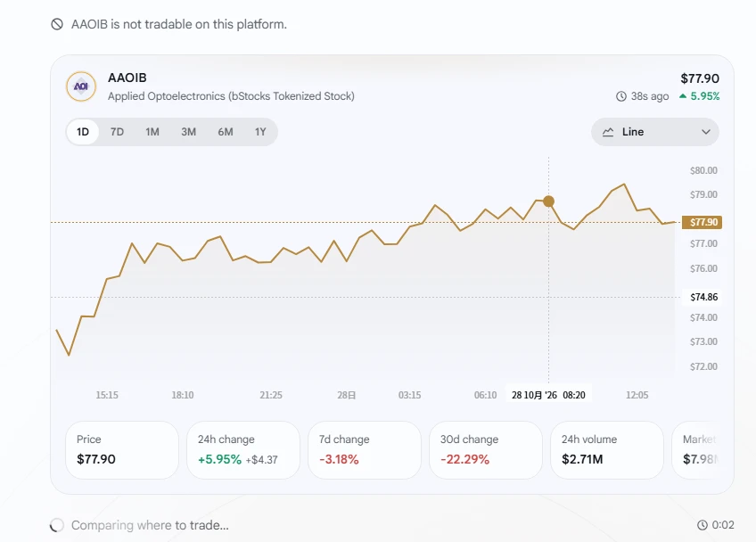Click the -3.18% value
The width and height of the screenshot is (756, 542).
tap(339, 460)
